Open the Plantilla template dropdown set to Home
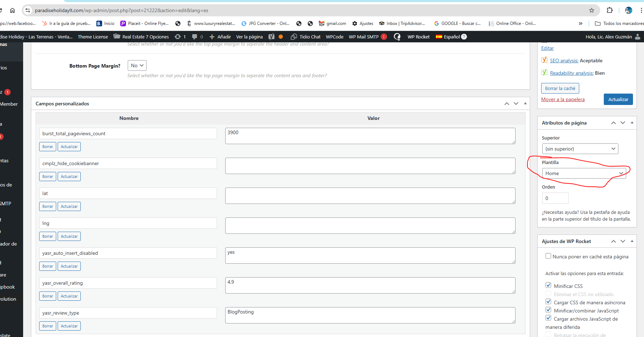Screen dimensions: 644x337 [584, 173]
